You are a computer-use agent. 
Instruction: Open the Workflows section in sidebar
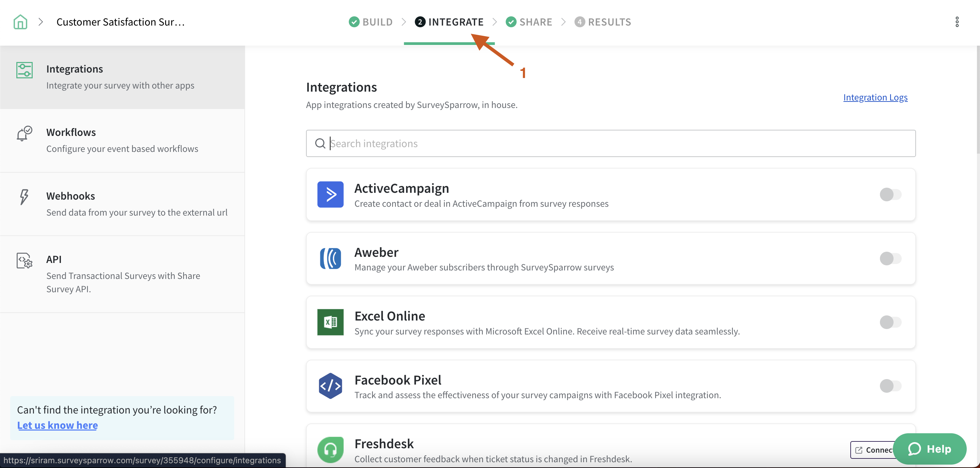122,141
